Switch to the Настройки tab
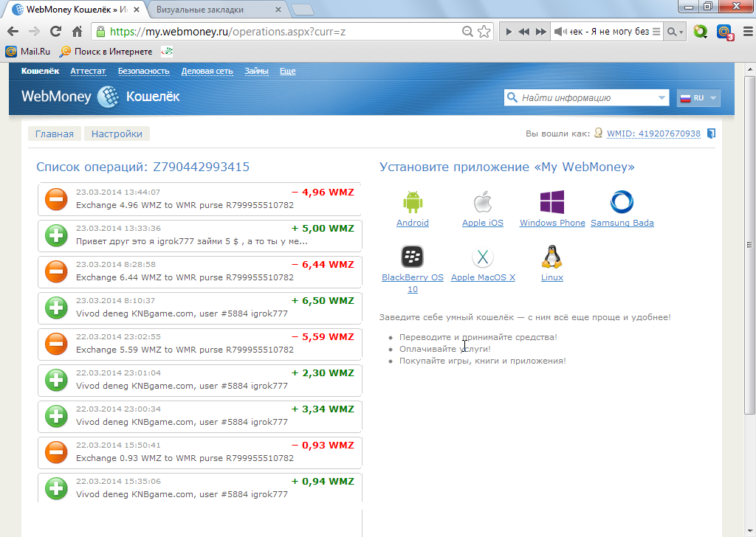756x537 pixels. (117, 134)
